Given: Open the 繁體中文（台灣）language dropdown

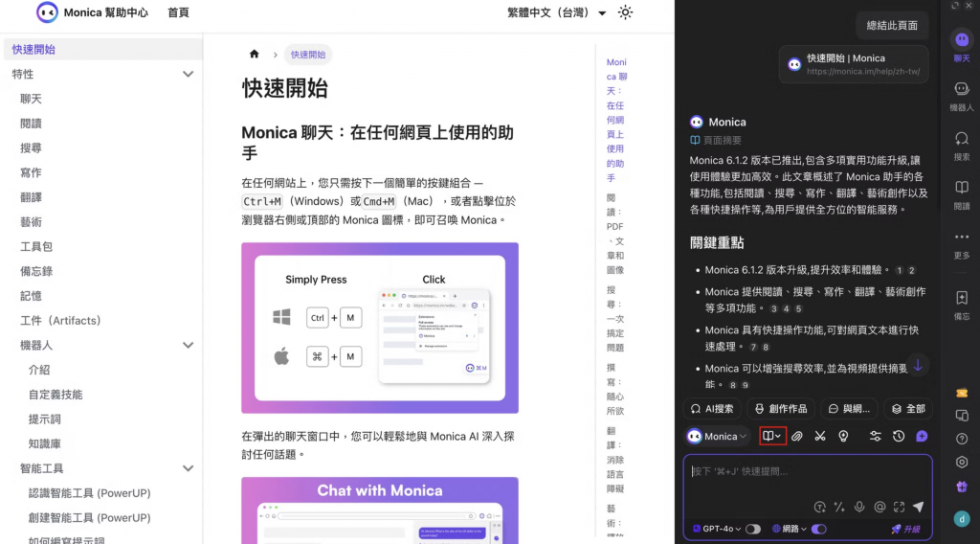Looking at the screenshot, I should 556,12.
